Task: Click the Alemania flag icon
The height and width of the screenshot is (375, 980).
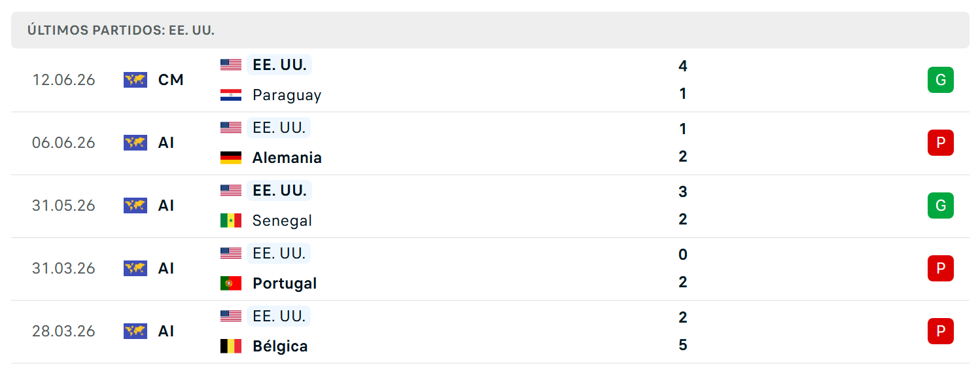Action: point(231,158)
